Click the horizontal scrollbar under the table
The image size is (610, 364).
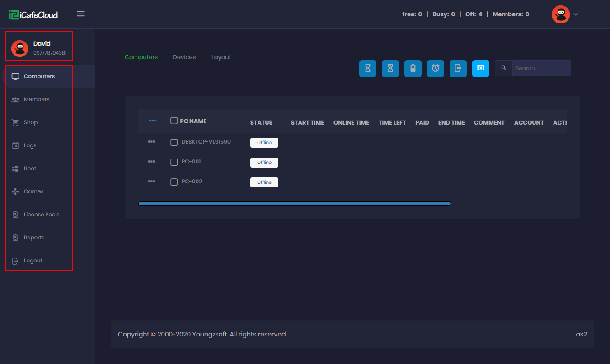[295, 204]
